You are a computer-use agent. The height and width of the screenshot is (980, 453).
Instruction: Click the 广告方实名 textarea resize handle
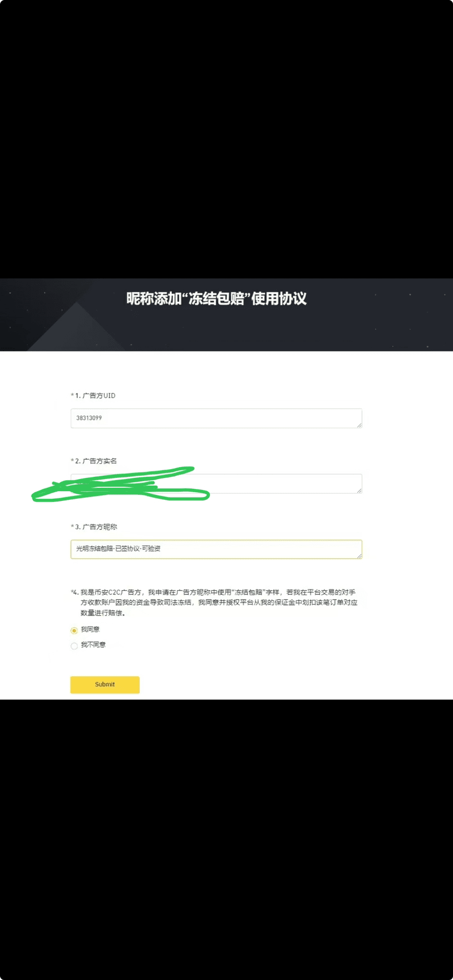point(359,491)
